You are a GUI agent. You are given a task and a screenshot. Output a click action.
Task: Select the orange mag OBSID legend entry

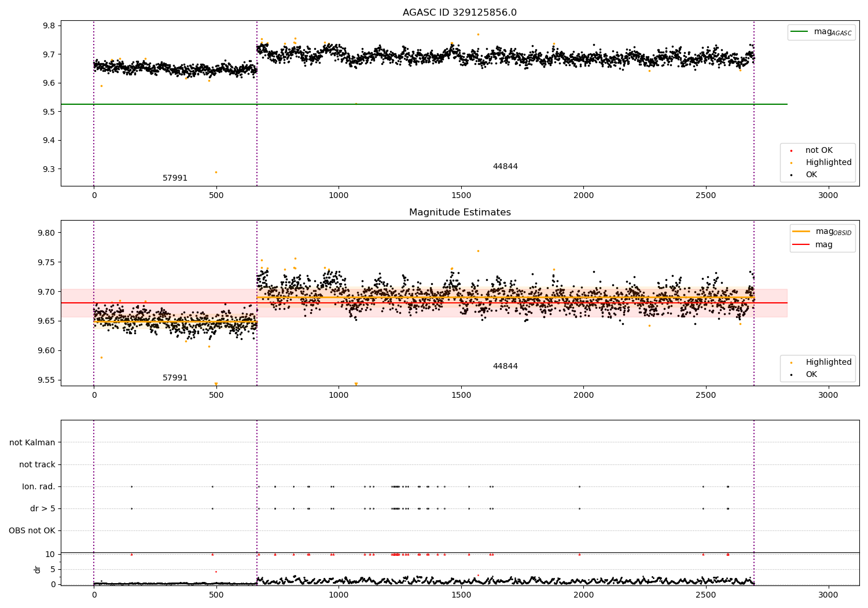click(822, 232)
